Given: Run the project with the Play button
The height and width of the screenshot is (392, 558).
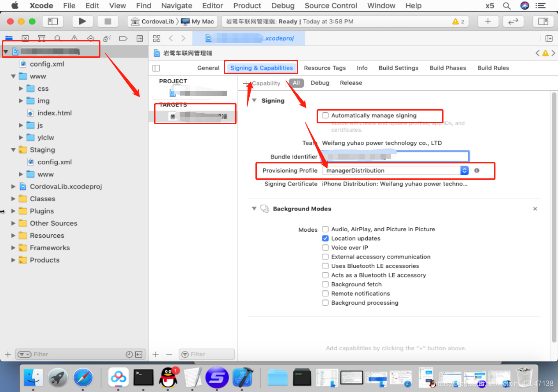Looking at the screenshot, I should (82, 21).
